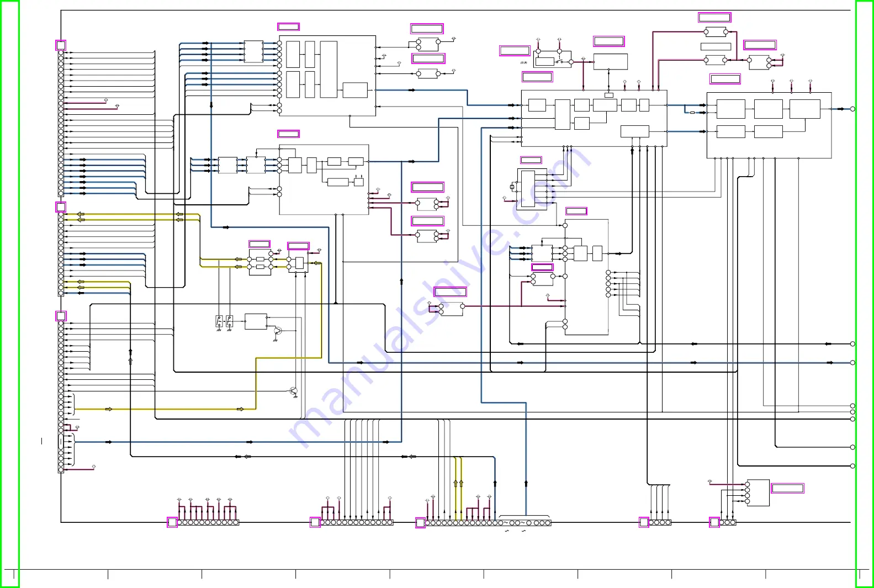The height and width of the screenshot is (588, 874).
Task: Open the square link box at the first bottom connector
Action: point(172,522)
